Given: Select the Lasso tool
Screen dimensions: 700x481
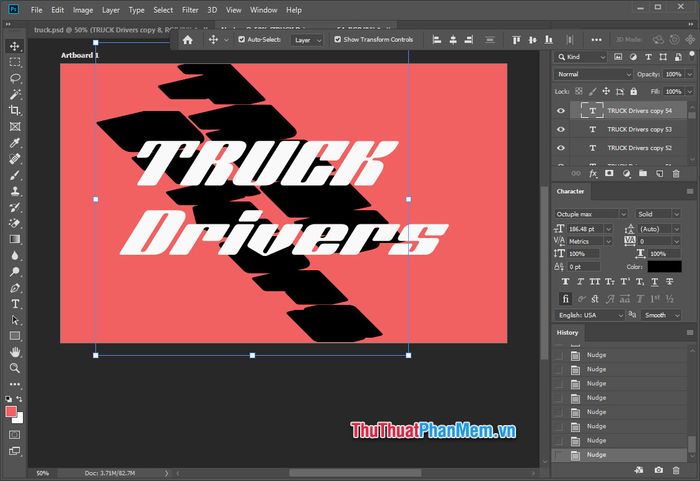Looking at the screenshot, I should [x=15, y=78].
